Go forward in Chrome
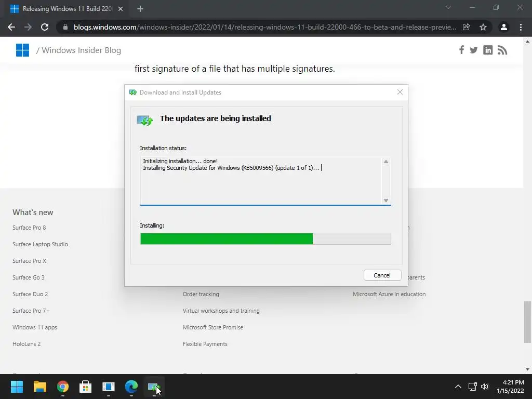 point(28,27)
